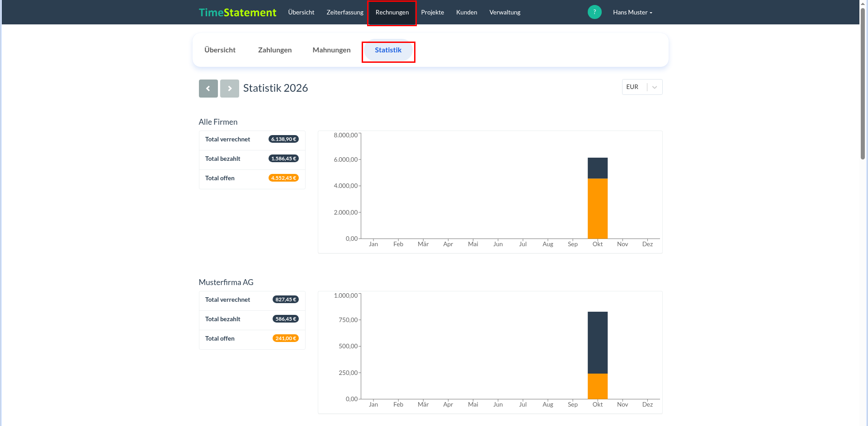Viewport: 868px width, 426px height.
Task: Go to previous year with left arrow
Action: click(208, 89)
